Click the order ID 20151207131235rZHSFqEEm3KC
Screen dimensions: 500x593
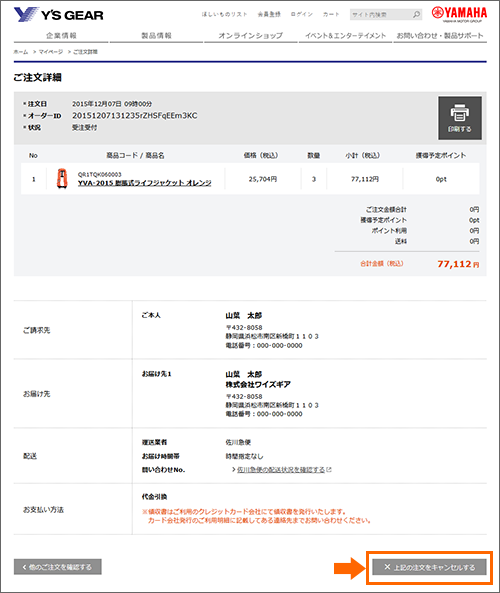(135, 116)
